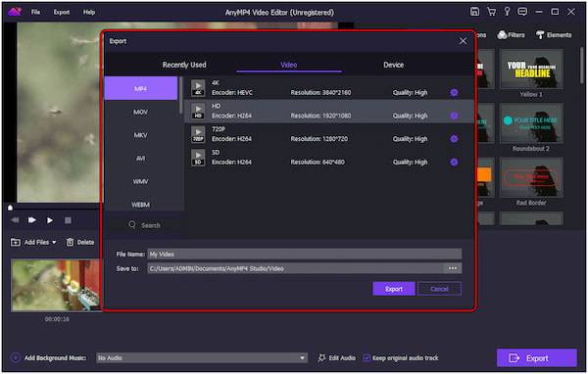Click the preview playhead slider handle
The height and width of the screenshot is (374, 588).
pos(10,207)
